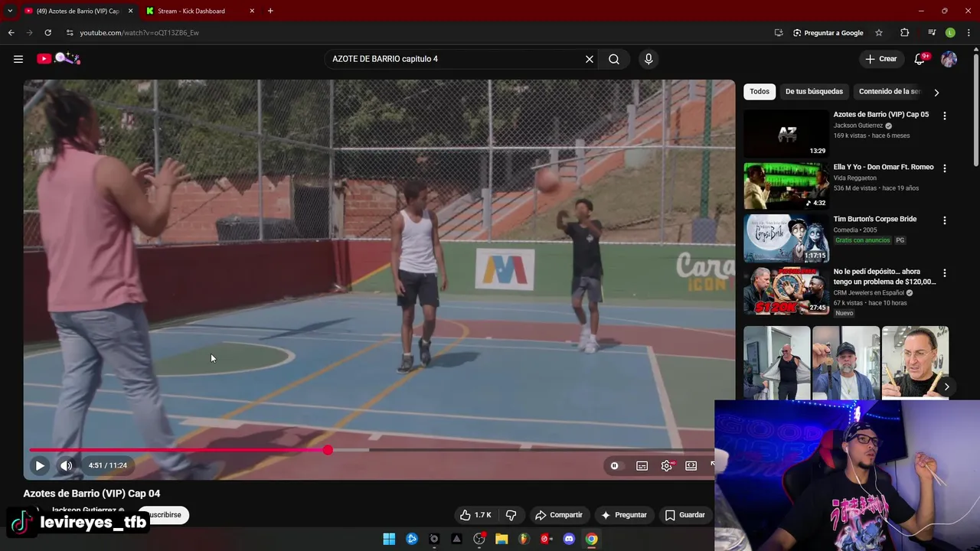Close the Azotes de Barrio tab
Screen dimensions: 980x551
click(x=130, y=11)
